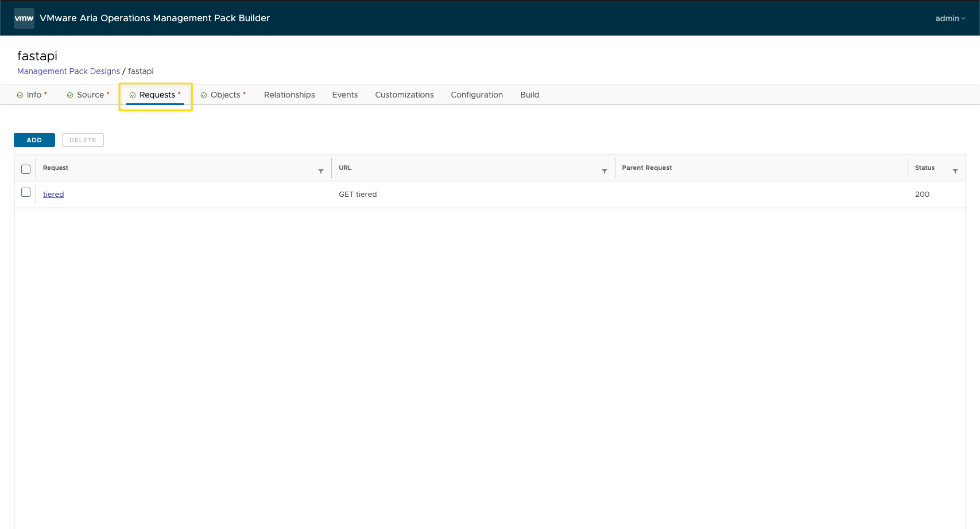Open the admin user dropdown
This screenshot has width=980, height=529.
pyautogui.click(x=950, y=18)
